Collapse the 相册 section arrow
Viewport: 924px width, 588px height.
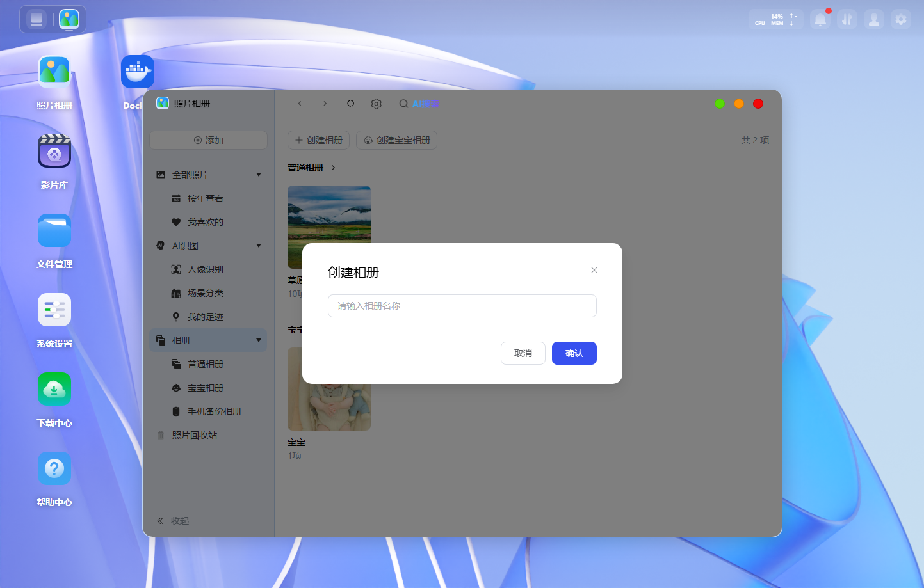click(x=259, y=340)
